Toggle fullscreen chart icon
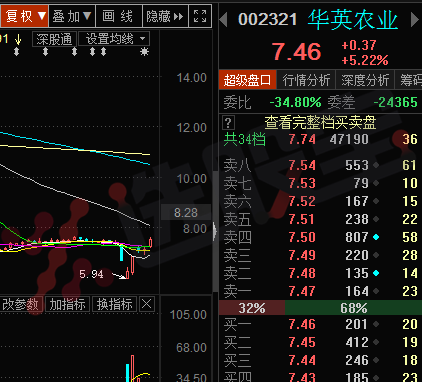 click(x=200, y=16)
